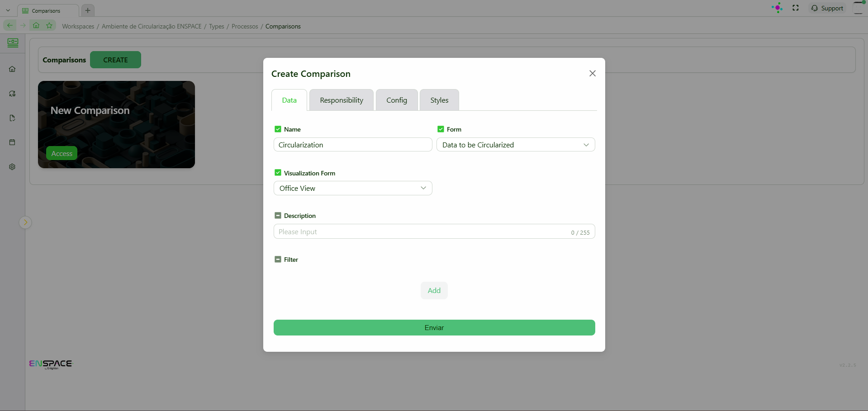Open the user avatar in the top right
The width and height of the screenshot is (868, 411).
coord(859,8)
